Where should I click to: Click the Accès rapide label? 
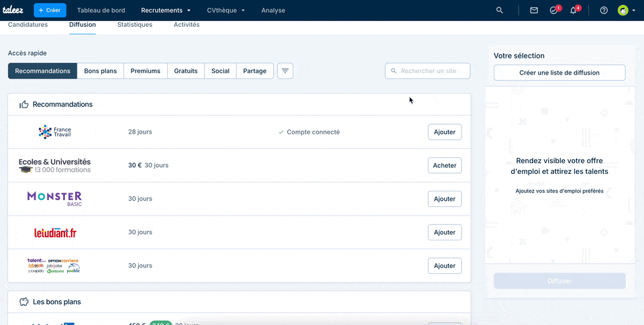[x=28, y=53]
